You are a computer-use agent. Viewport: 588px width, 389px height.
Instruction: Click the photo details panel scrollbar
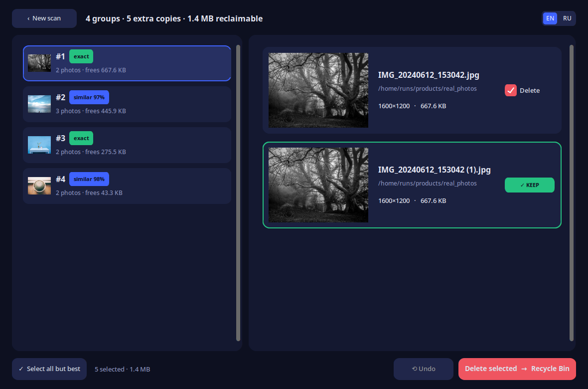pyautogui.click(x=572, y=193)
